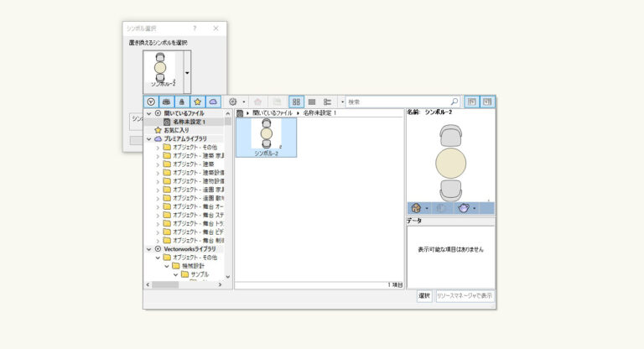Click the premium cloud library filter icon
The height and width of the screenshot is (349, 644).
213,102
